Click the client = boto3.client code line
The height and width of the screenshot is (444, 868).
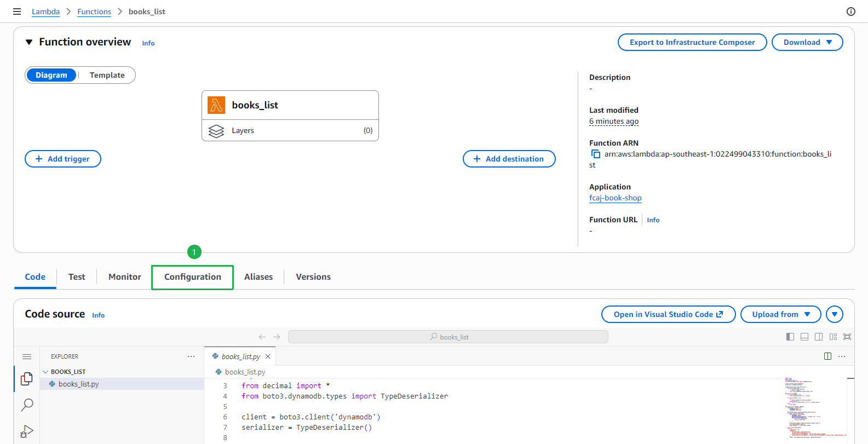point(311,417)
